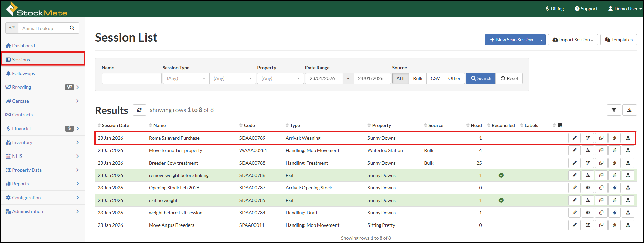Open attachments for remove weight before linking
The width and height of the screenshot is (644, 243).
click(615, 175)
